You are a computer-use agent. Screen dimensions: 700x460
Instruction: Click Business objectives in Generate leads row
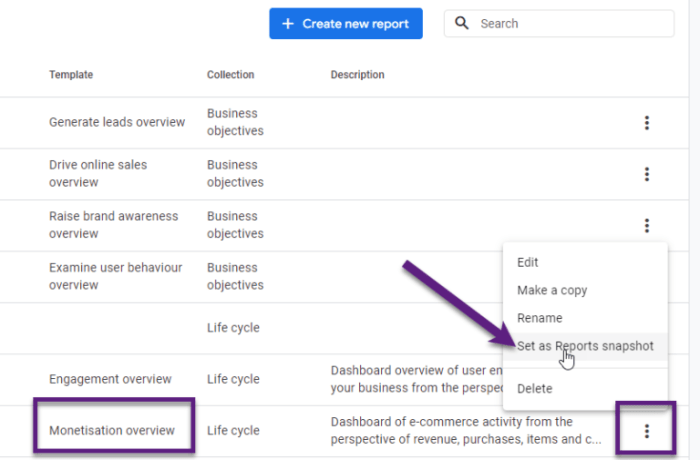tap(235, 122)
